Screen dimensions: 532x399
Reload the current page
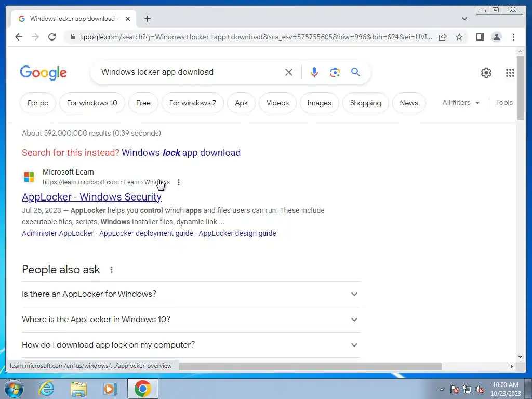[52, 37]
